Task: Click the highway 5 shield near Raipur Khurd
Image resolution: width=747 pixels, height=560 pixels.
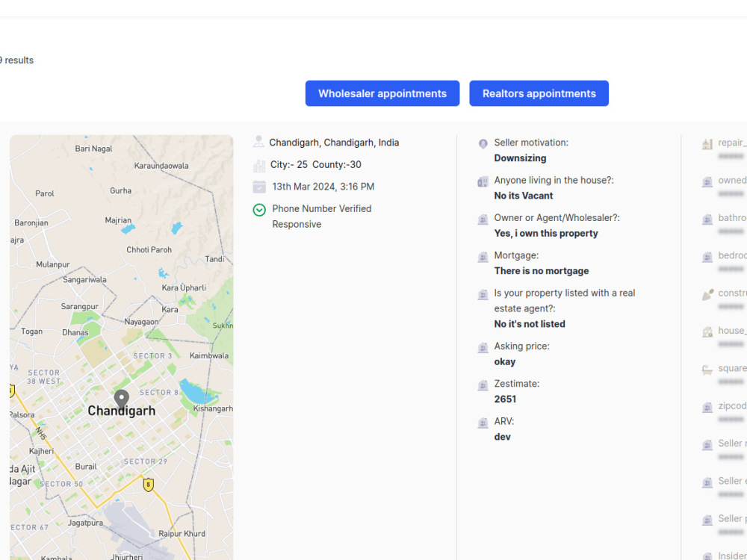Action: point(148,485)
